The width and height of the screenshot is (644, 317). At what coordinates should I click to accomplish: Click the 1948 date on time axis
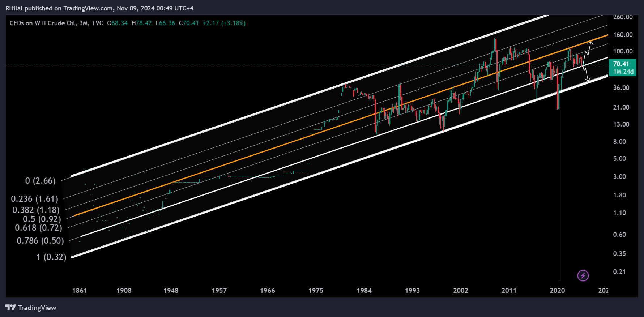pos(171,291)
